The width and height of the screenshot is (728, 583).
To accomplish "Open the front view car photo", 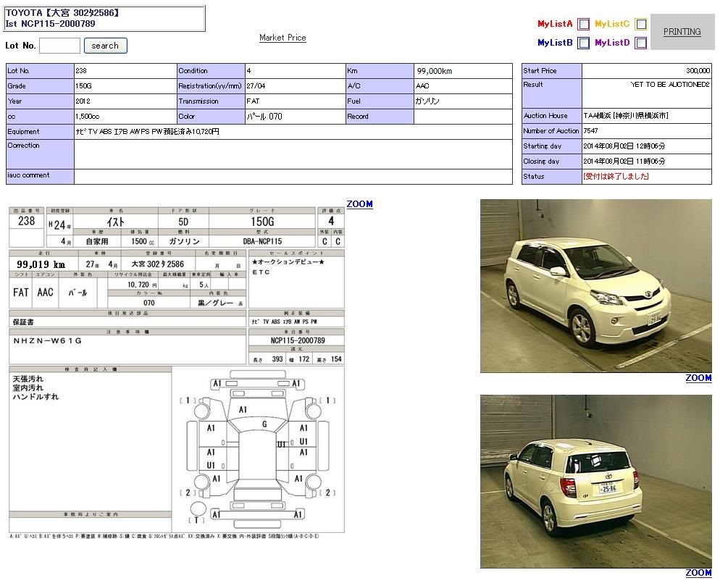I will (x=595, y=286).
